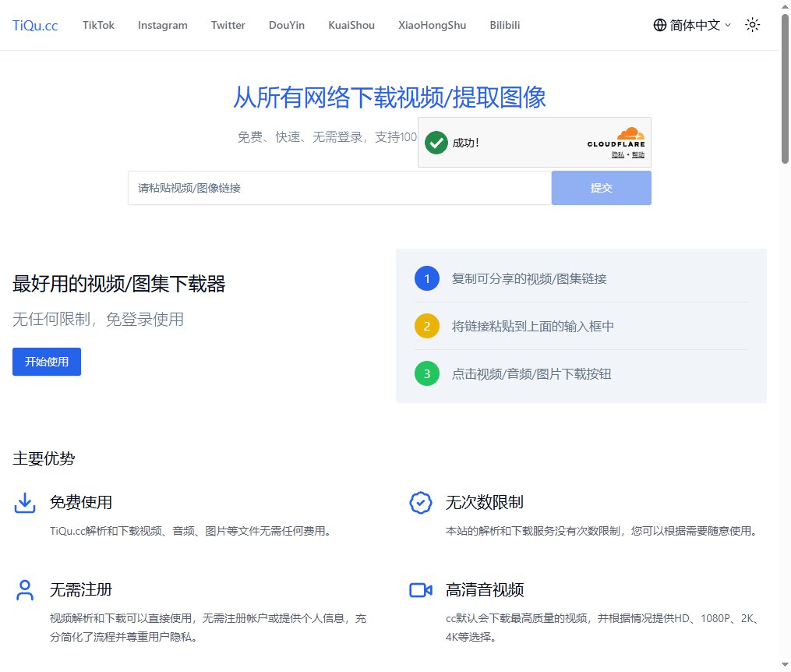The image size is (791, 672).
Task: Click the 无任何限制，免登录使用 subtitle
Action: coord(98,320)
